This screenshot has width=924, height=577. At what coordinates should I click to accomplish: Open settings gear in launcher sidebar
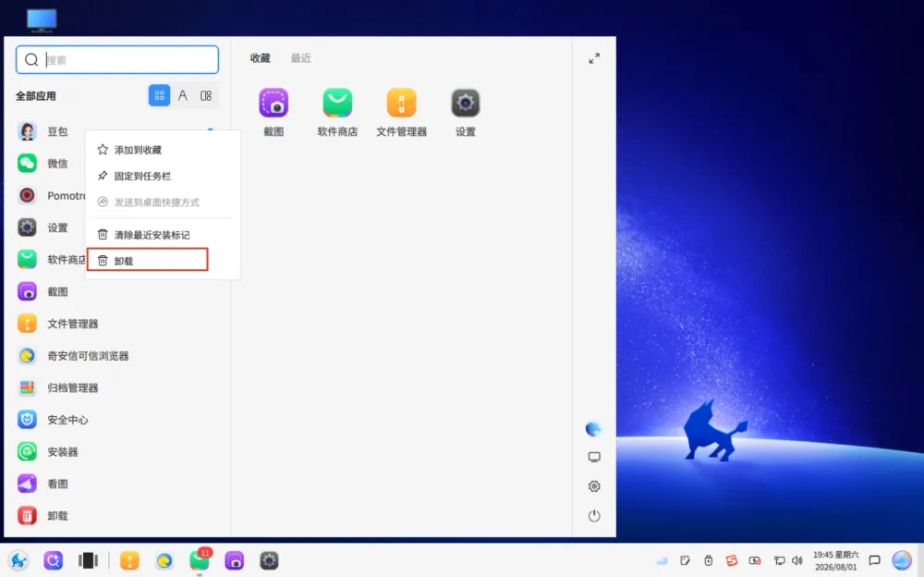[x=594, y=486]
